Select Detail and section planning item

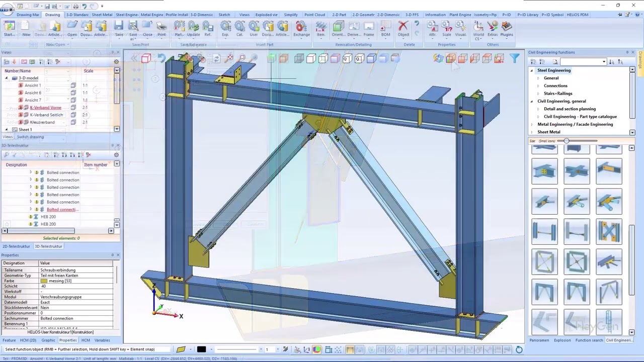coord(570,109)
